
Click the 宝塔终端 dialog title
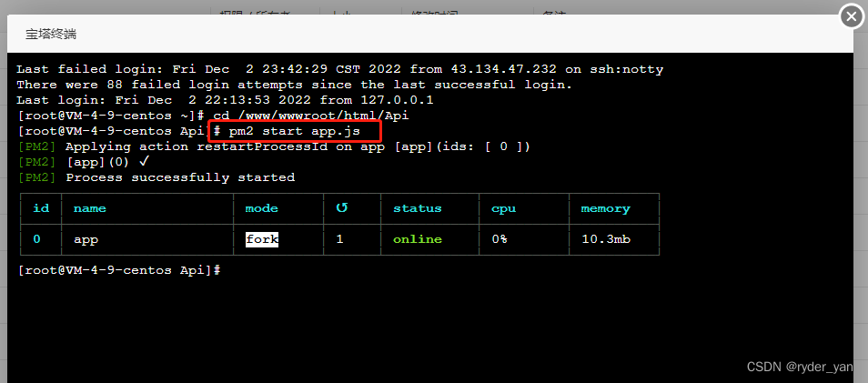[51, 35]
